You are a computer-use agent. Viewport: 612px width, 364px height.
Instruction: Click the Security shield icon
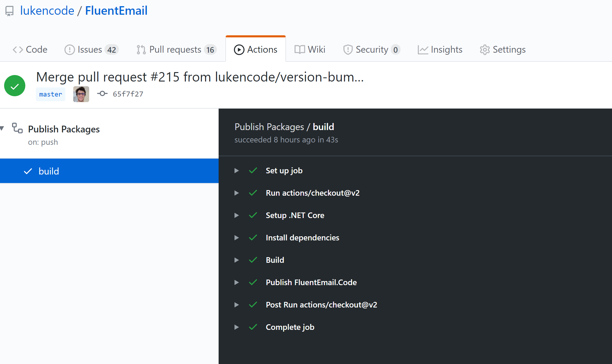click(x=348, y=50)
